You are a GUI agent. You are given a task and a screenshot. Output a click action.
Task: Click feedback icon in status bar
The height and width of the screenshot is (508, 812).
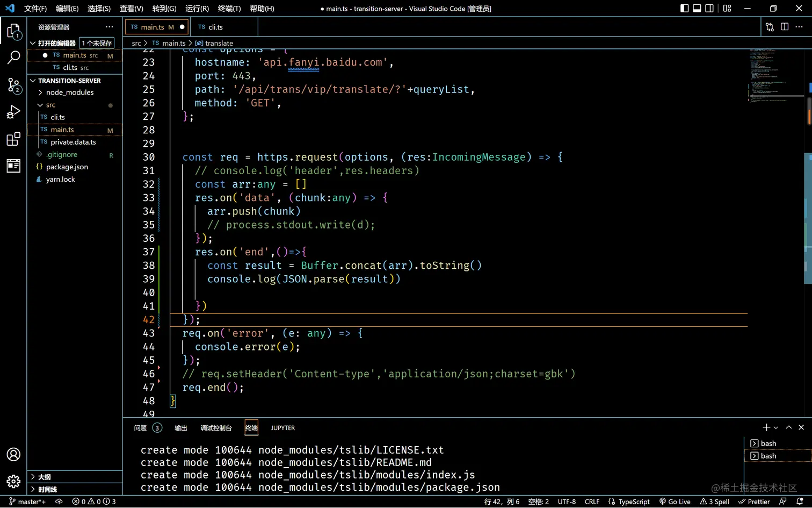[783, 502]
